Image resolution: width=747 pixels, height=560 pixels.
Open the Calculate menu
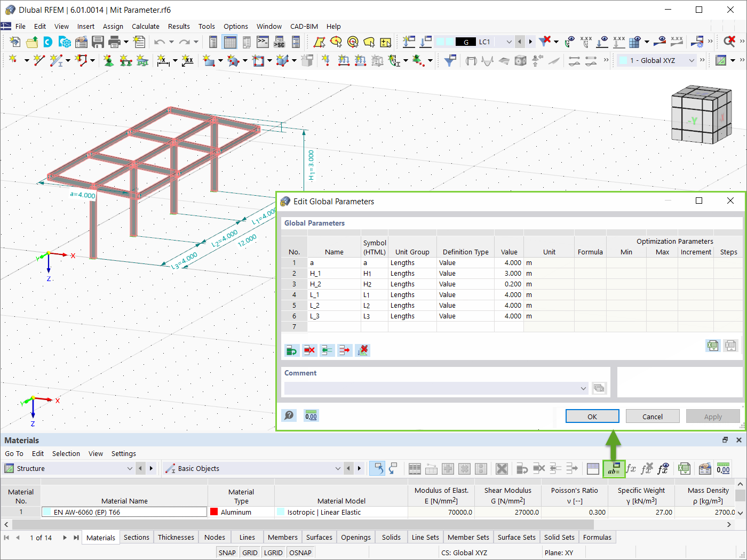pos(146,26)
